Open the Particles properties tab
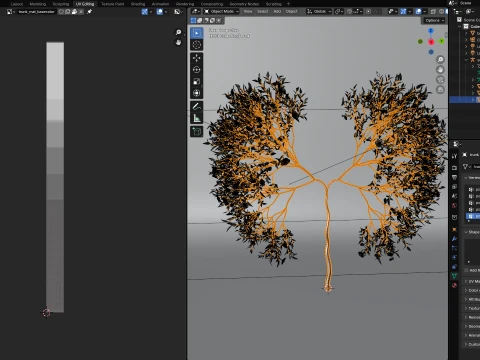Image resolution: width=480 pixels, height=360 pixels. point(454,248)
